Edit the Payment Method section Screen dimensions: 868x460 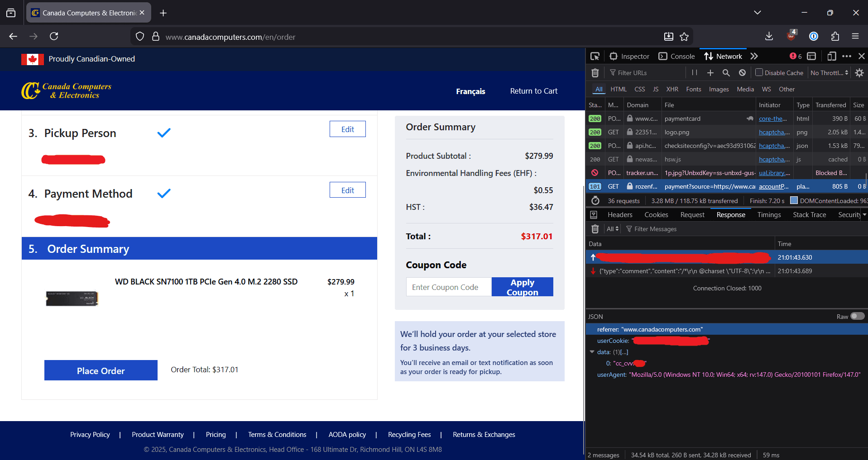click(x=347, y=190)
